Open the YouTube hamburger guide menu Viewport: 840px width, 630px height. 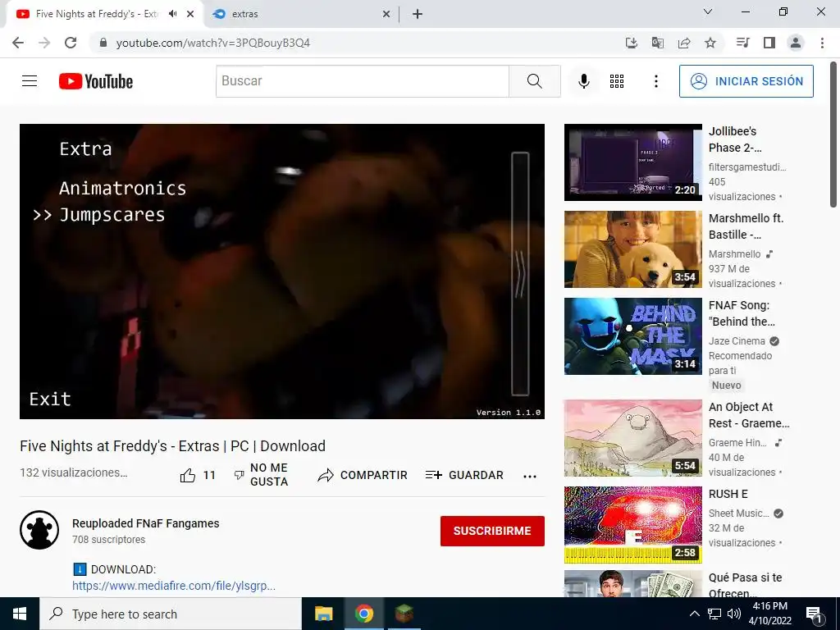coord(30,81)
